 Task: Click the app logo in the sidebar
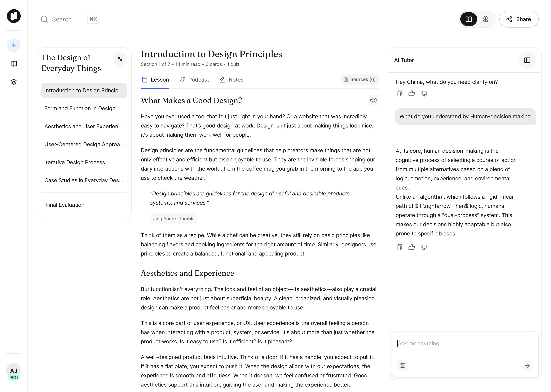[x=14, y=16]
